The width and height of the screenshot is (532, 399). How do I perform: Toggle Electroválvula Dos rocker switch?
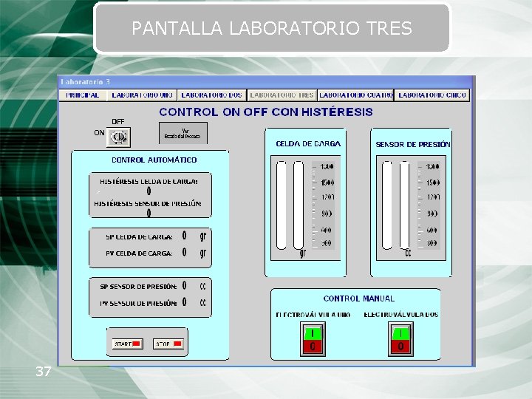[400, 339]
